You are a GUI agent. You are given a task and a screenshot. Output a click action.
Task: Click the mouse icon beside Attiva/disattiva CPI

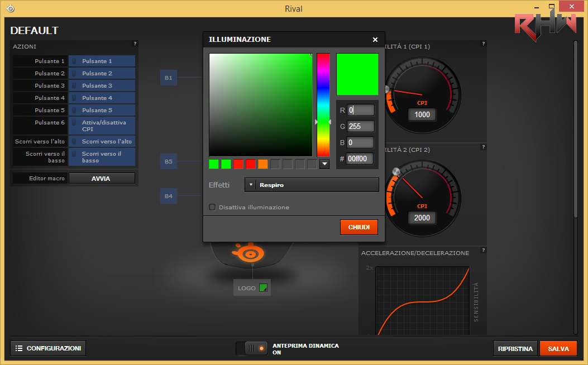(74, 123)
